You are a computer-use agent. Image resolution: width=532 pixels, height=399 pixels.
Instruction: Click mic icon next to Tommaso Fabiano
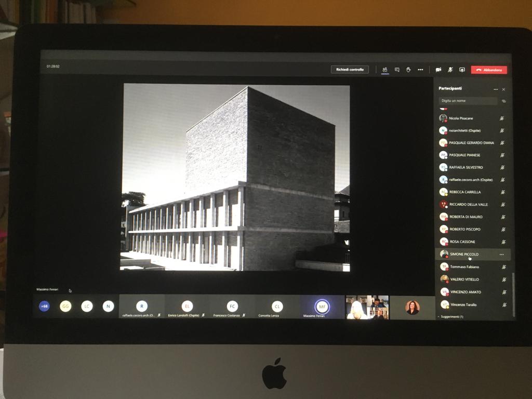(x=504, y=267)
